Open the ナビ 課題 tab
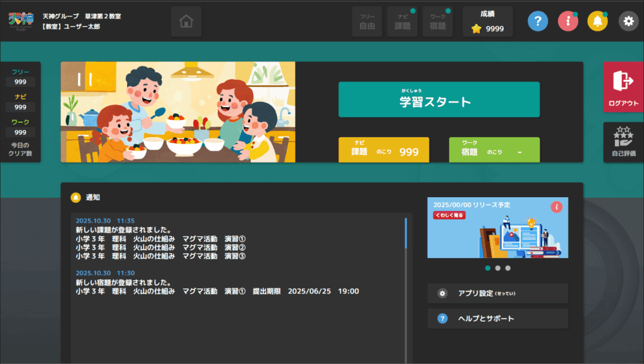The width and height of the screenshot is (644, 364). (x=402, y=21)
